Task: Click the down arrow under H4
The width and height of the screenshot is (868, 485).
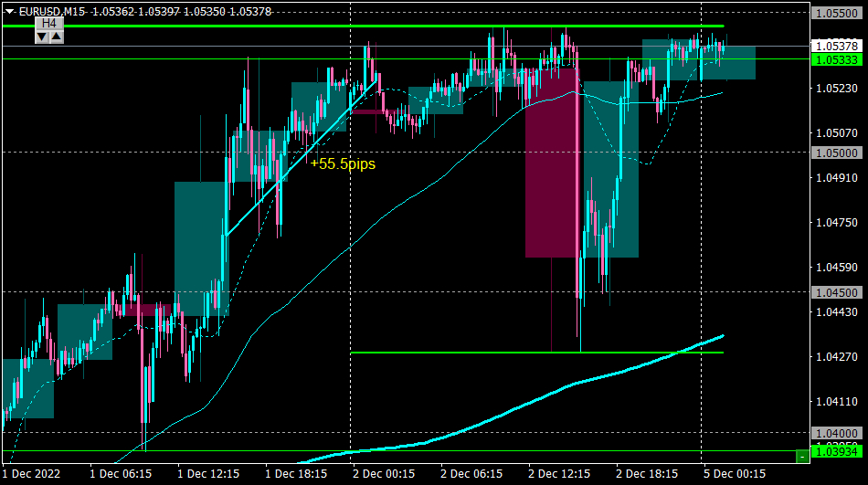Action: click(x=42, y=37)
